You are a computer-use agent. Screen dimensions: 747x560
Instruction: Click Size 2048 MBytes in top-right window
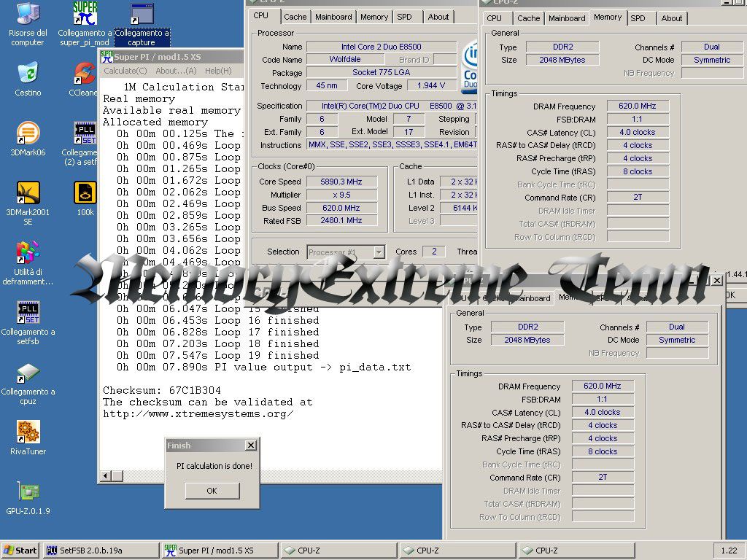pyautogui.click(x=562, y=60)
